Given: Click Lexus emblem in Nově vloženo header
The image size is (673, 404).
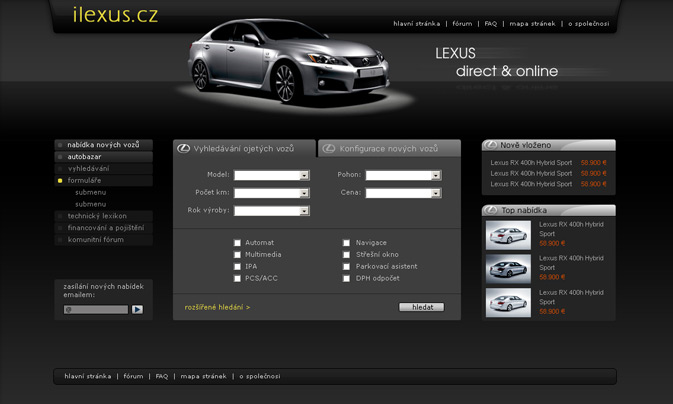Looking at the screenshot, I should click(491, 145).
